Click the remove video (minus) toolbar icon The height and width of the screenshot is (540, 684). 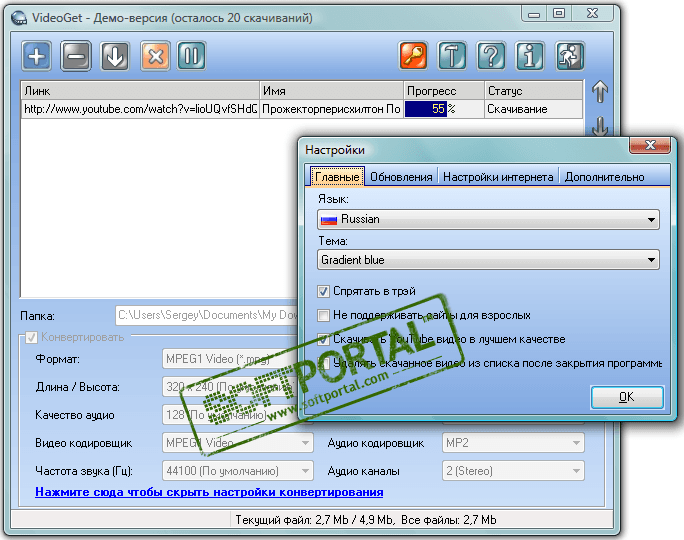click(76, 56)
